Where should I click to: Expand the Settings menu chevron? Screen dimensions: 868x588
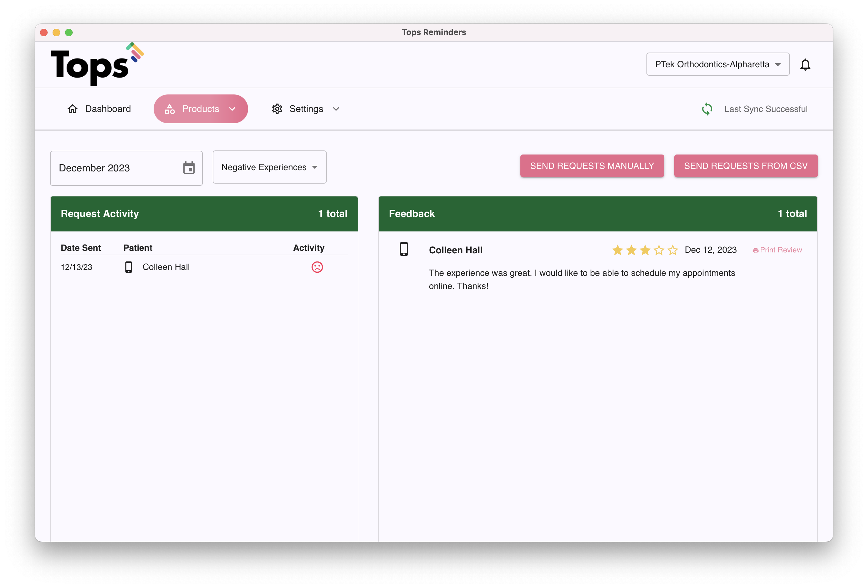[336, 109]
